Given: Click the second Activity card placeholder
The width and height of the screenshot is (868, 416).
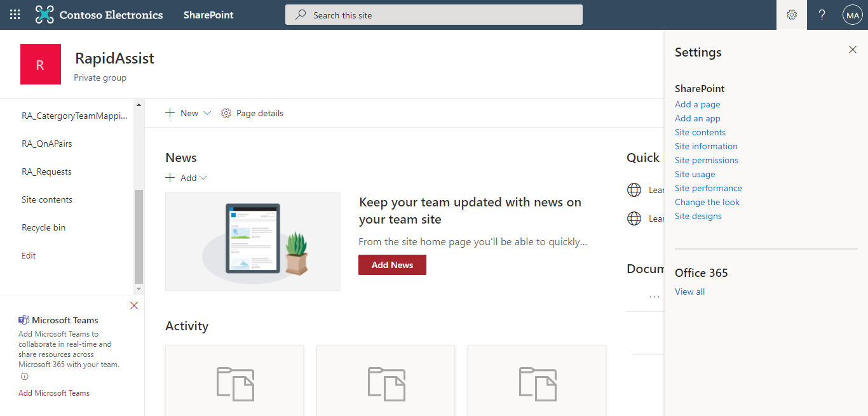Looking at the screenshot, I should pos(386,380).
